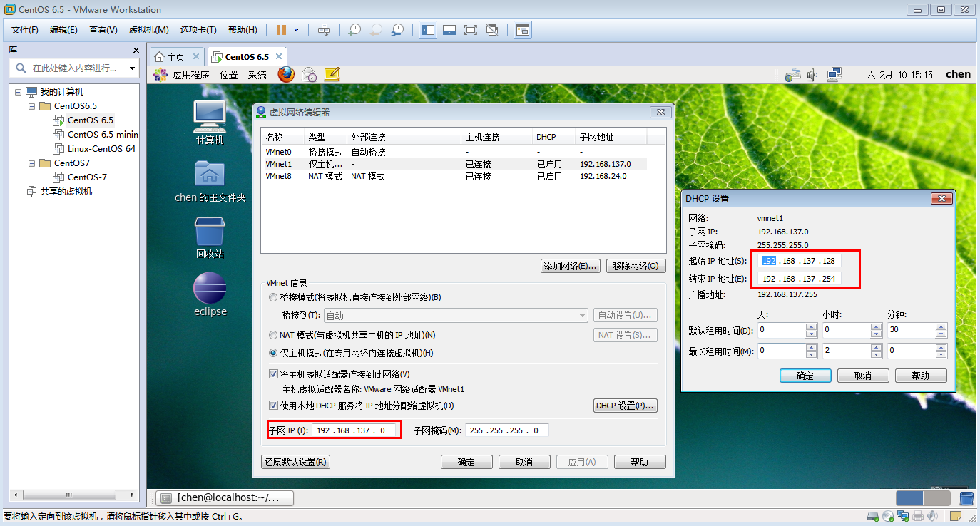Select the CentOS-7 virtual machine in the library
Screen dimensions: 980x526
(x=87, y=177)
